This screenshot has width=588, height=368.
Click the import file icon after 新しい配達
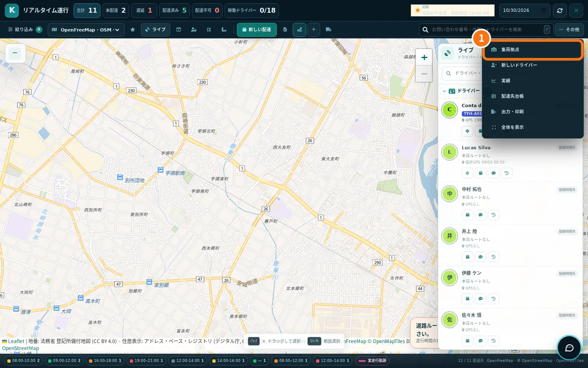(285, 30)
